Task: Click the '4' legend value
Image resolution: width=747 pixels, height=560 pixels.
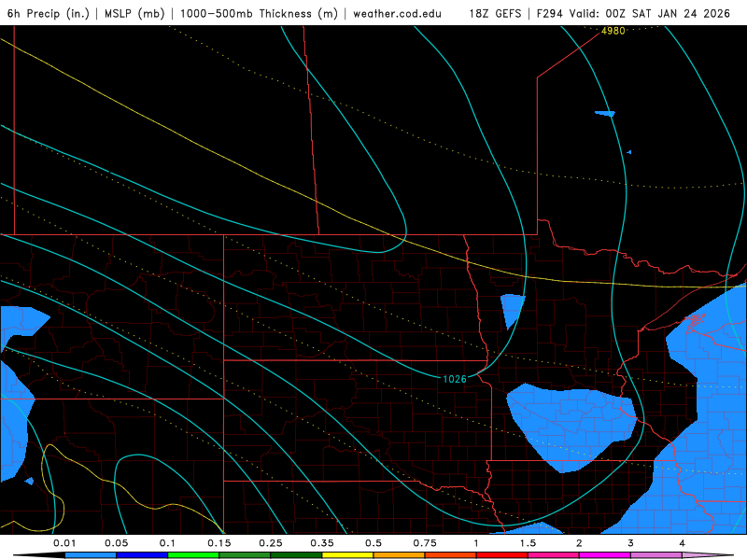Action: pyautogui.click(x=683, y=543)
